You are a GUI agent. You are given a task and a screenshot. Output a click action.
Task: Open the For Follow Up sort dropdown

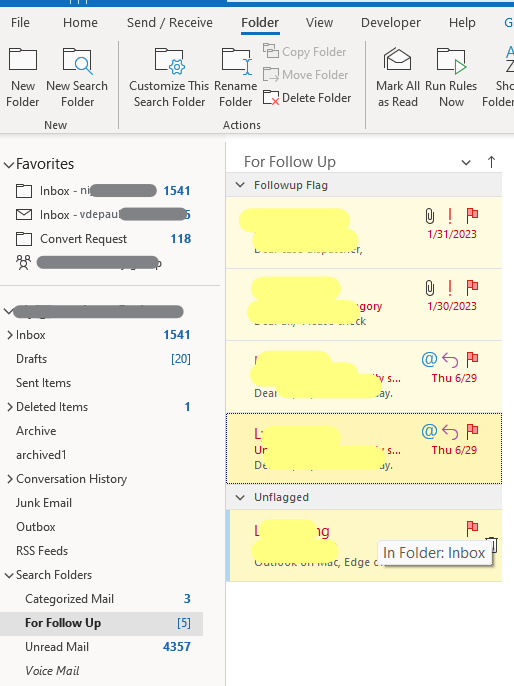(466, 162)
